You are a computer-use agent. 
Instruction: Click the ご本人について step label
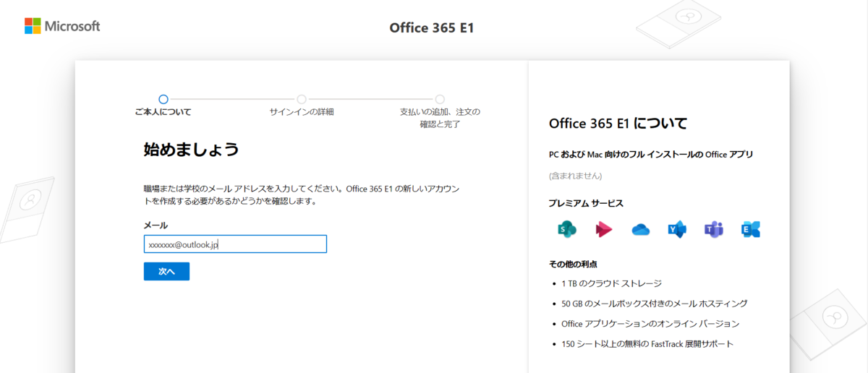point(163,112)
